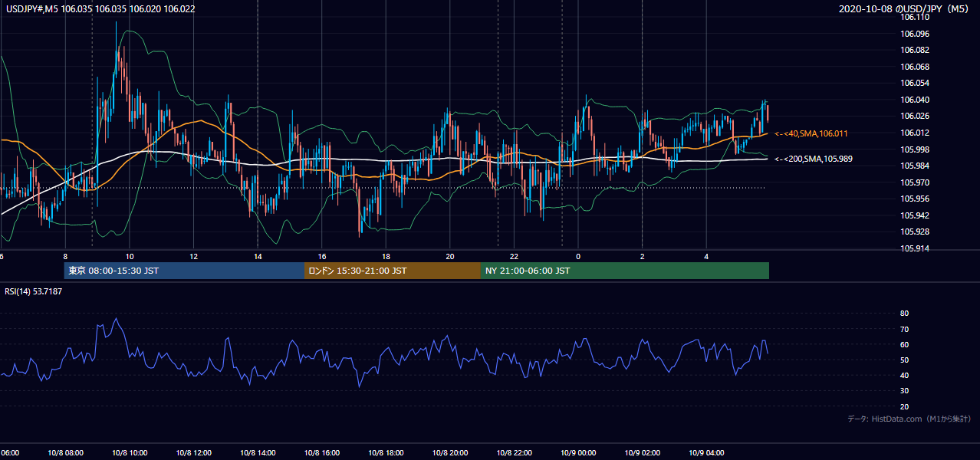
Task: Click price axis label 106.054
Action: point(916,83)
